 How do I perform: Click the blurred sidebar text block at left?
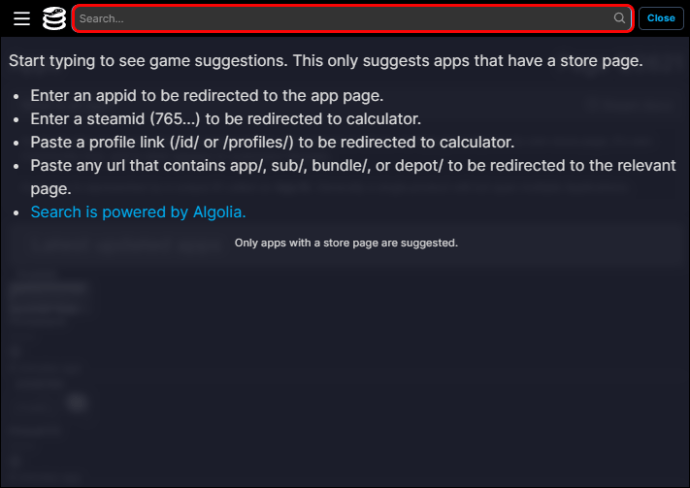[48, 298]
